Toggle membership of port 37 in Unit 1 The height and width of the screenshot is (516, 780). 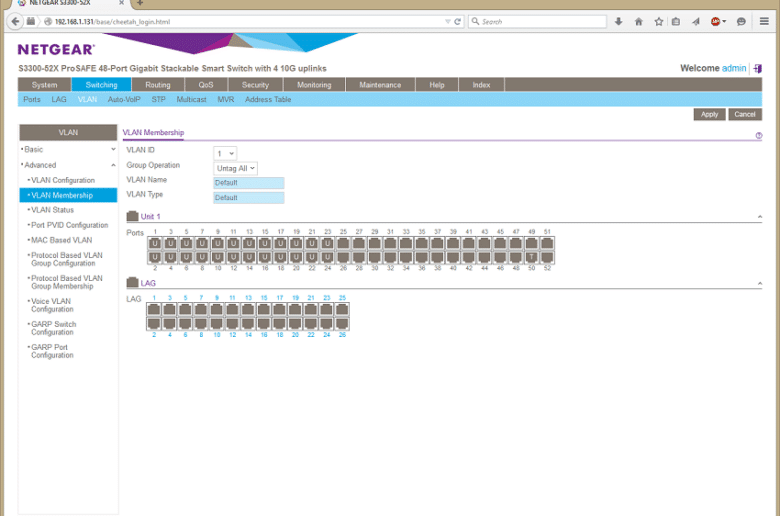tap(437, 243)
